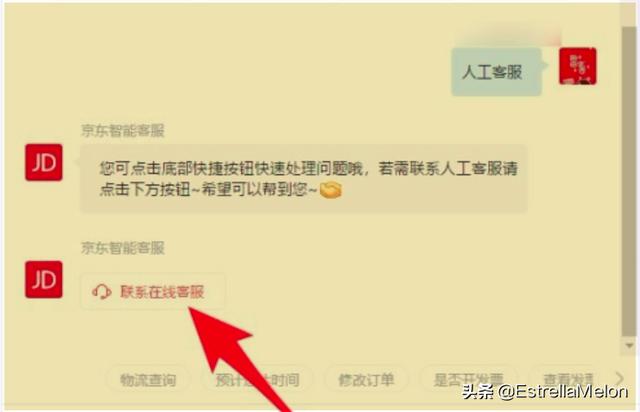Image resolution: width=640 pixels, height=412 pixels.
Task: Open the 查看发票 quick button
Action: pos(568,380)
